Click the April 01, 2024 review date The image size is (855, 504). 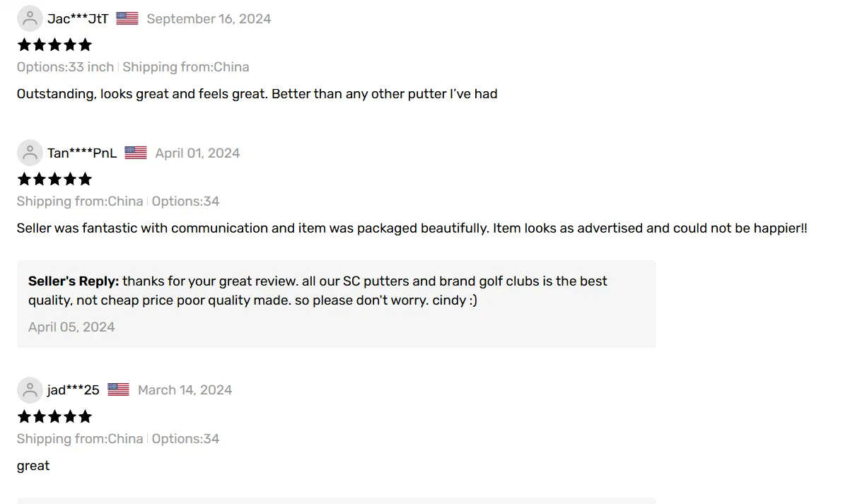(x=197, y=153)
